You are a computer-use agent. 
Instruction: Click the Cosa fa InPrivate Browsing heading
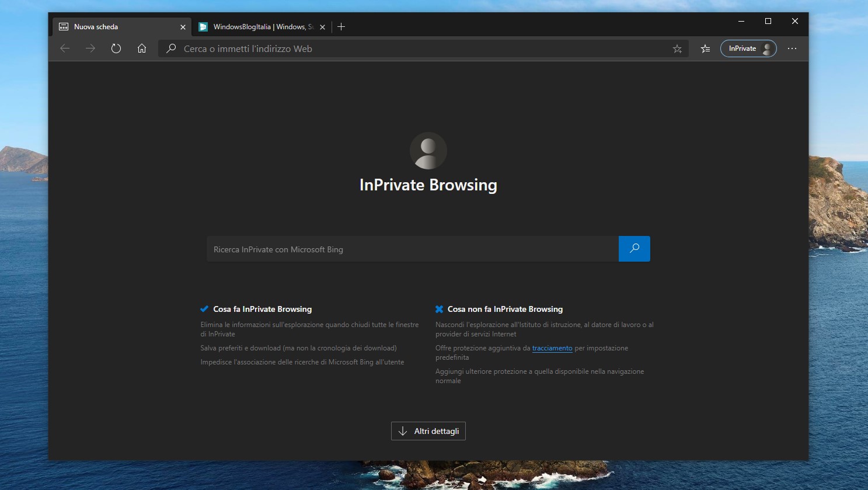263,309
